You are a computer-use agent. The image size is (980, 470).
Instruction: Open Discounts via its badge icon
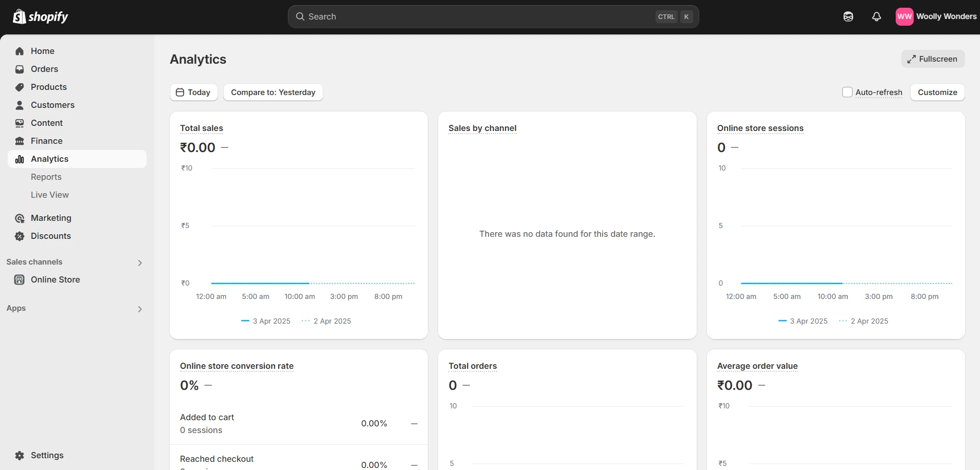point(20,236)
